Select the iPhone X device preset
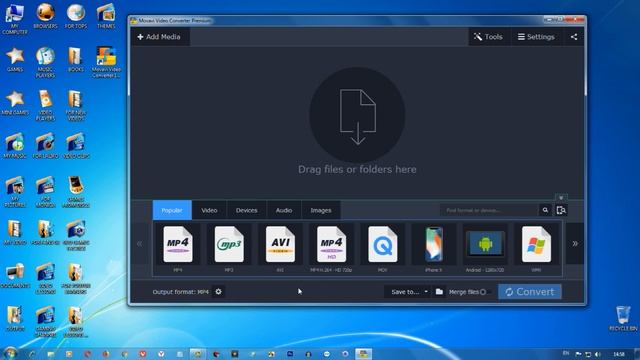The width and height of the screenshot is (640, 360). tap(433, 249)
